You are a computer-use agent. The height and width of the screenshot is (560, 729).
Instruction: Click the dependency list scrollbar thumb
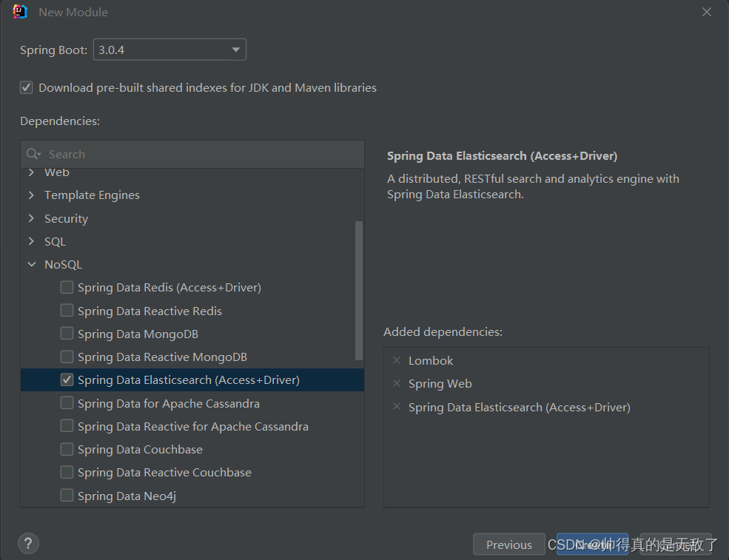(359, 291)
